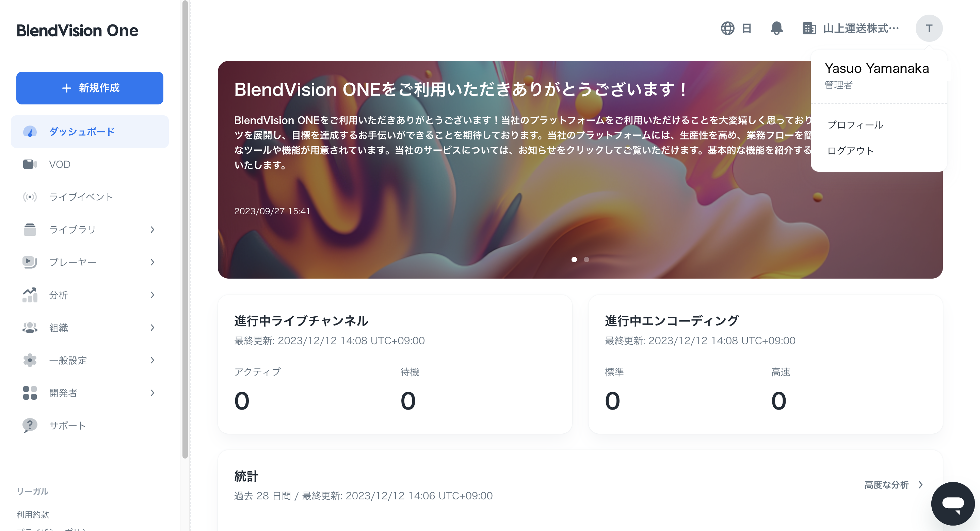
Task: Select プロフィール from user menu
Action: [855, 125]
